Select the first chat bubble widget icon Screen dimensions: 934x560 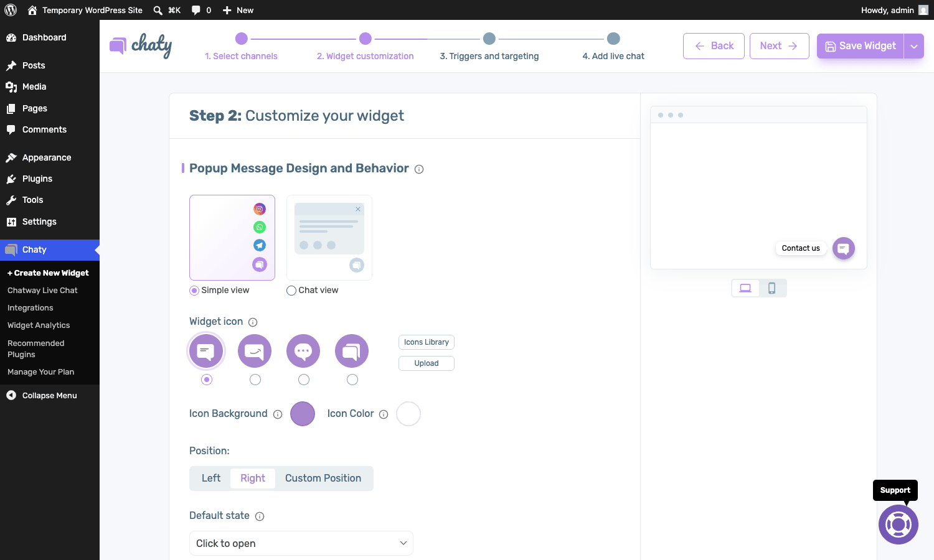pyautogui.click(x=206, y=352)
